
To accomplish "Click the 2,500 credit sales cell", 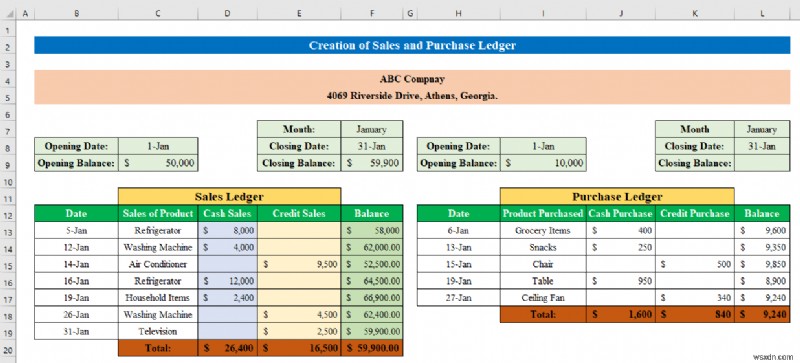I will [299, 331].
